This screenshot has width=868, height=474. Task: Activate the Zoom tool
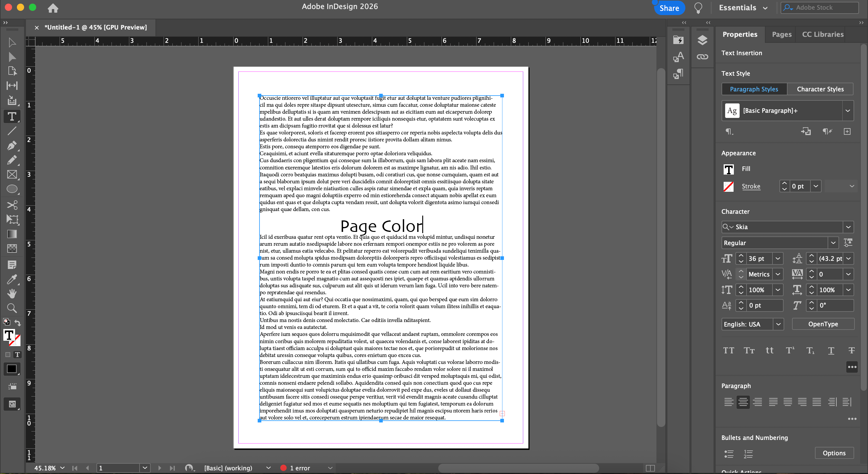[x=12, y=308]
